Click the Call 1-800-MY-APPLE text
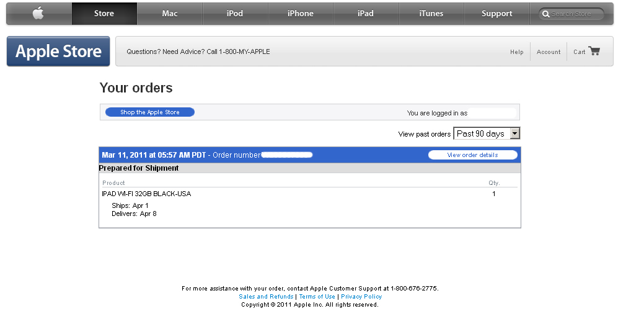Viewport: 644px width, 324px height. click(238, 52)
